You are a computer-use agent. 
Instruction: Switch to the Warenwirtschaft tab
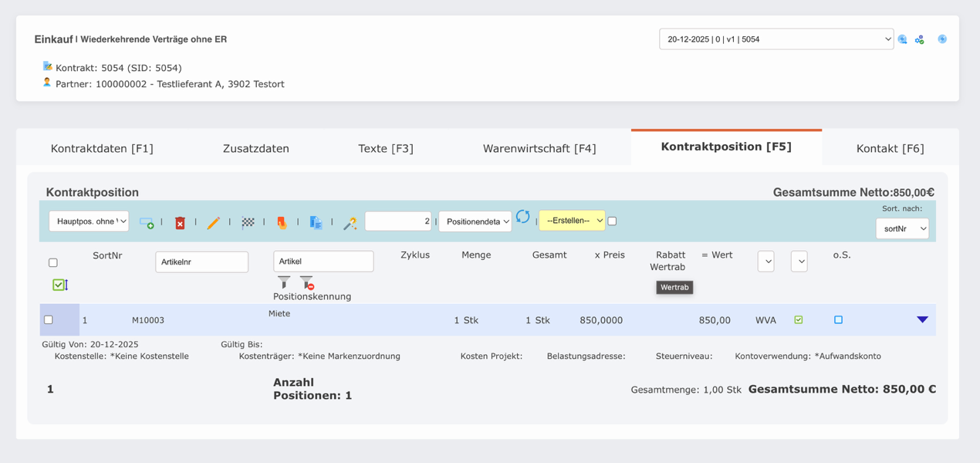point(540,148)
